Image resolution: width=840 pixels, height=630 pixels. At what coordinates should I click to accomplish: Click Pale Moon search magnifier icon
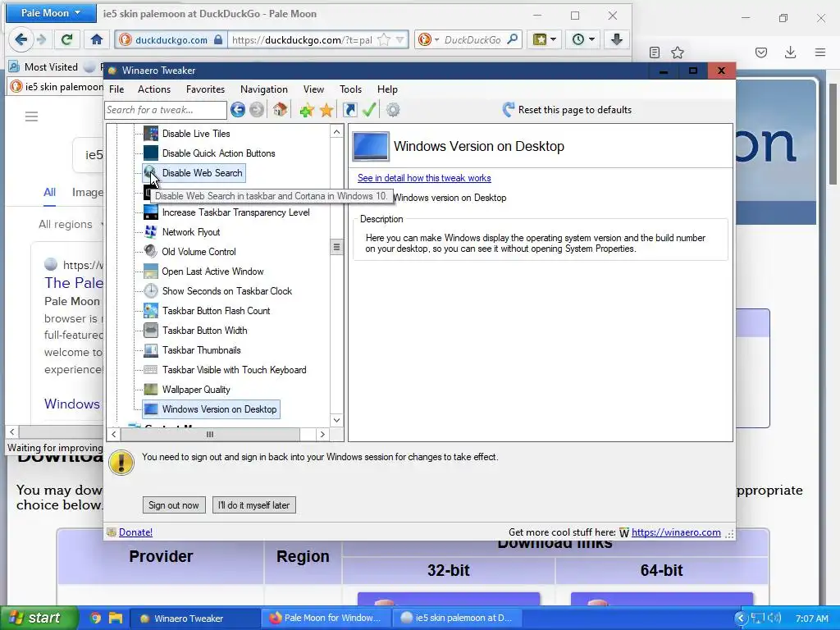pyautogui.click(x=513, y=39)
